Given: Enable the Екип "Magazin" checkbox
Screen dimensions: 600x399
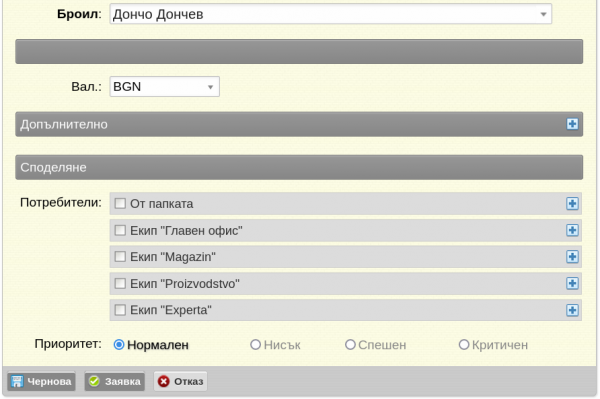Looking at the screenshot, I should 120,256.
